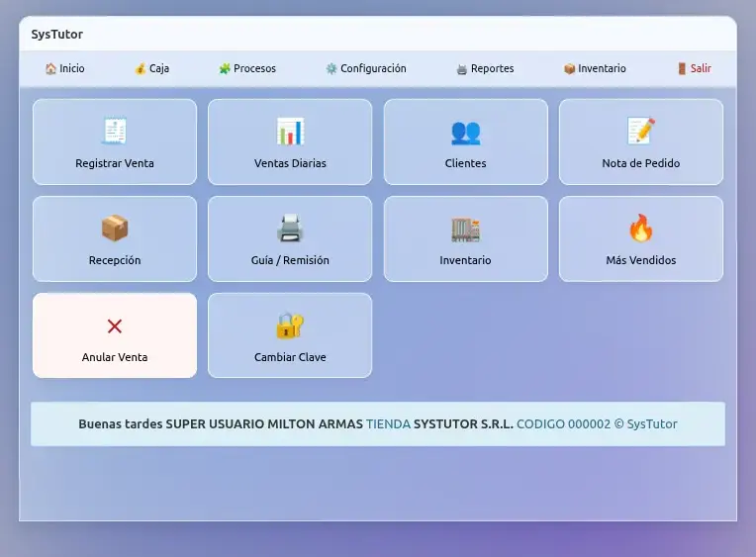This screenshot has width=756, height=557.
Task: Click the Inventario warehouse tile icon
Action: pos(465,229)
